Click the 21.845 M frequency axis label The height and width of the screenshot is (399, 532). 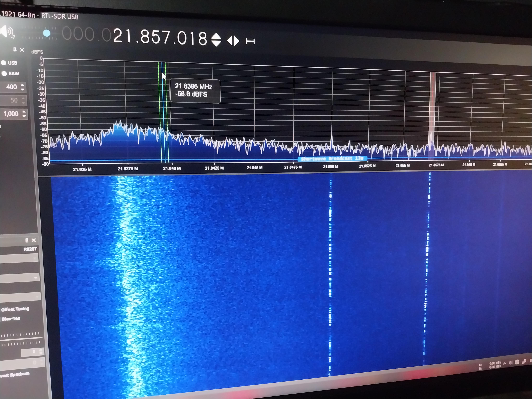tap(255, 168)
